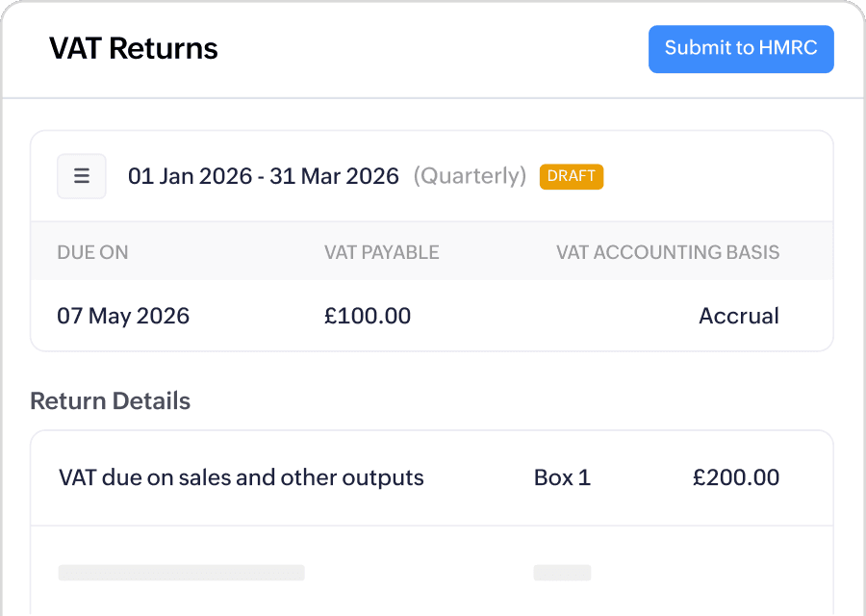Open the VAT due on sales and other outputs row
The width and height of the screenshot is (866, 616).
[x=432, y=478]
